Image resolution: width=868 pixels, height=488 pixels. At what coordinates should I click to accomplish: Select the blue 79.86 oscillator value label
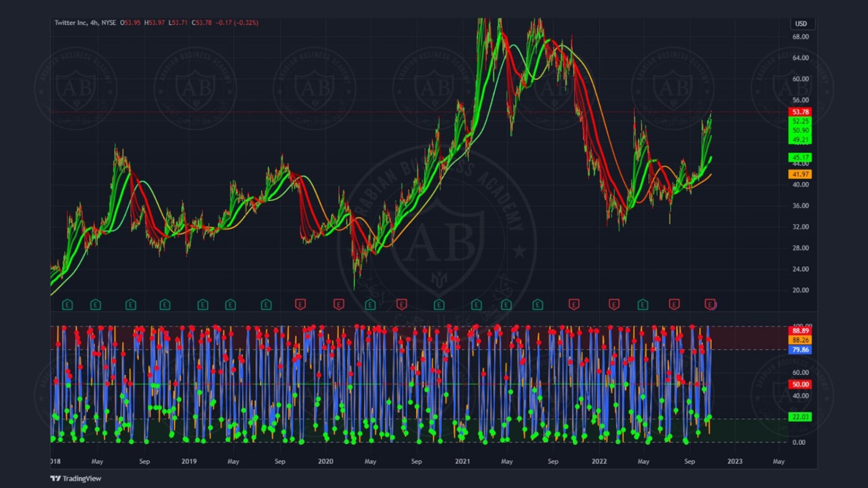800,350
